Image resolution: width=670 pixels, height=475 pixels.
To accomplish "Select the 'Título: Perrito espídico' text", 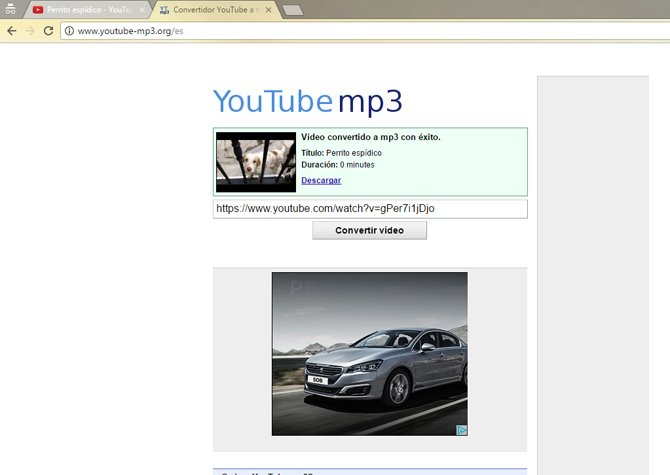I will pos(341,153).
